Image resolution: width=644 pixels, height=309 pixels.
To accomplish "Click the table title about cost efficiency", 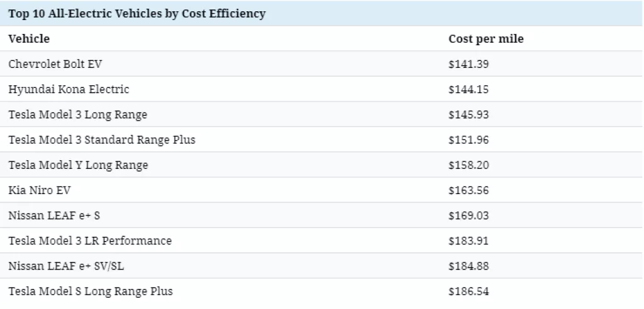I will tap(136, 13).
